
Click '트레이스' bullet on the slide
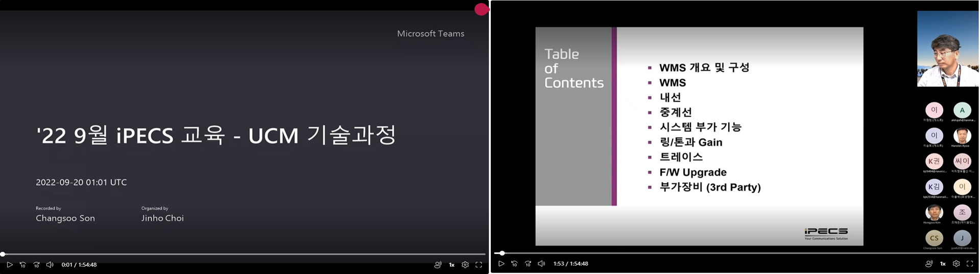coord(681,157)
